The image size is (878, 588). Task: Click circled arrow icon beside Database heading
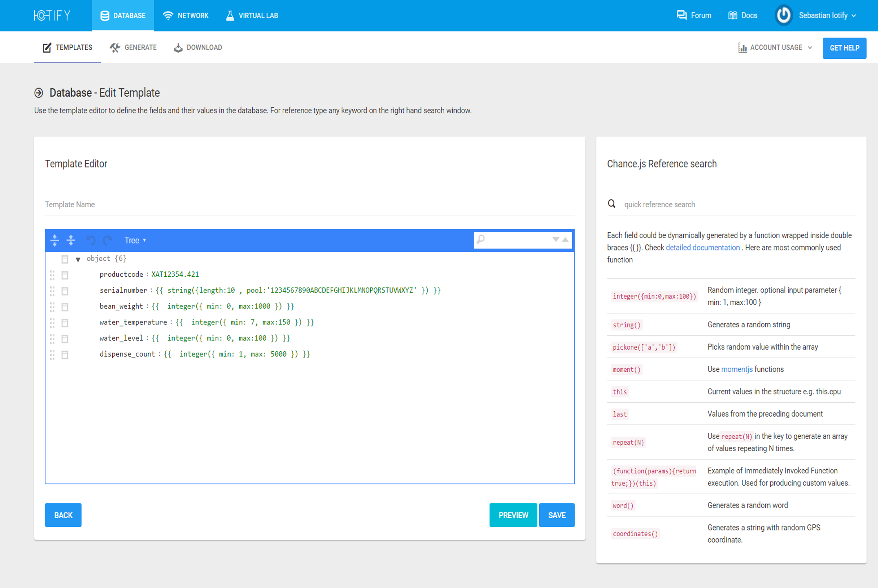(x=39, y=93)
